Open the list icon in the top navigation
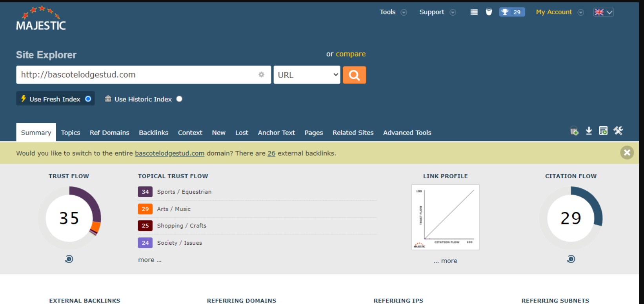This screenshot has width=644, height=304. tap(474, 12)
